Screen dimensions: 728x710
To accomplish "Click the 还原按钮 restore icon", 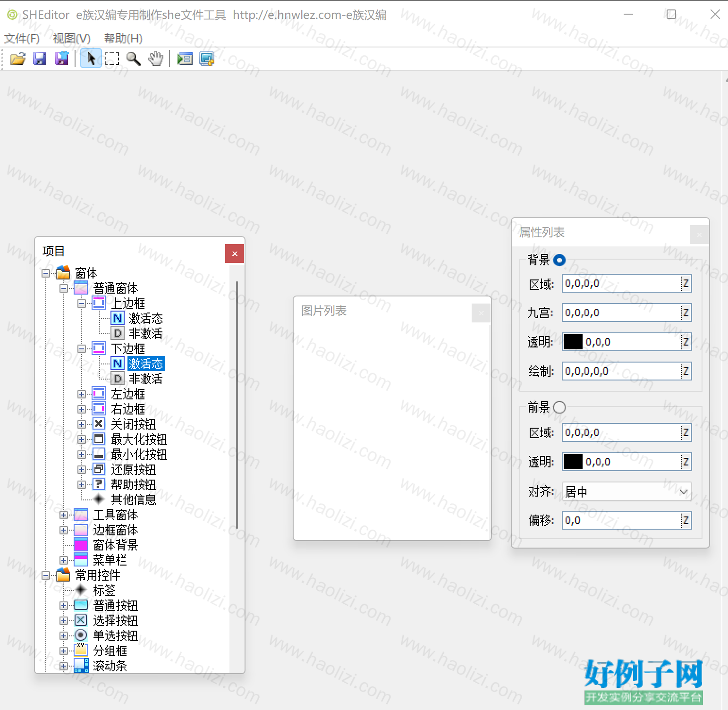I will pos(99,469).
